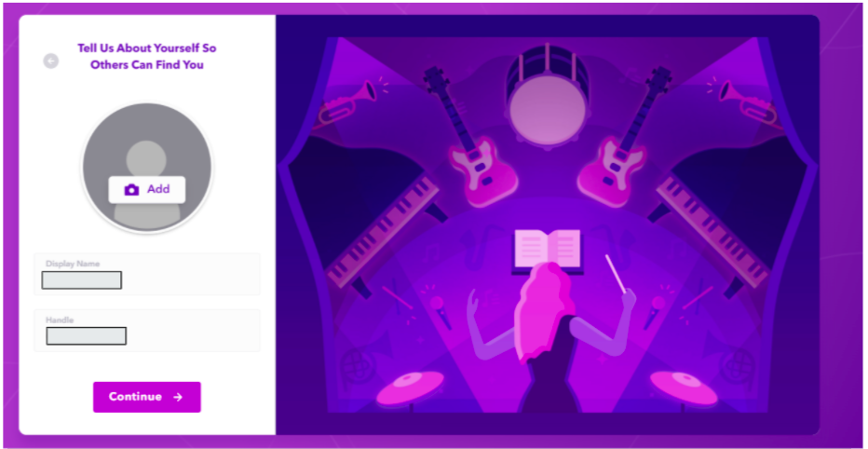Click the camera icon on Add button

[x=131, y=190]
